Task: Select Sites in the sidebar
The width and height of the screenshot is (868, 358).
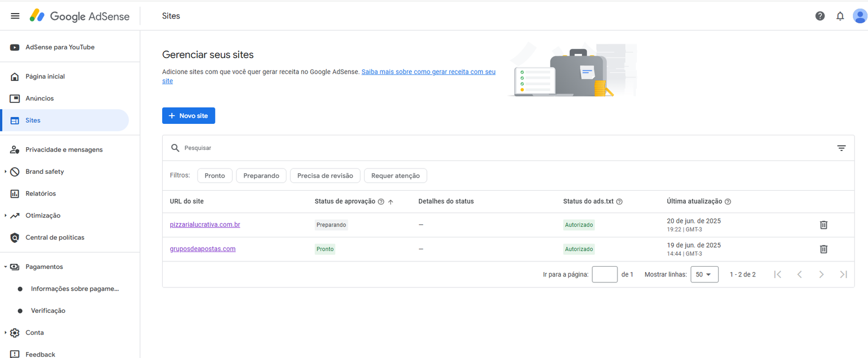Action: pos(65,120)
